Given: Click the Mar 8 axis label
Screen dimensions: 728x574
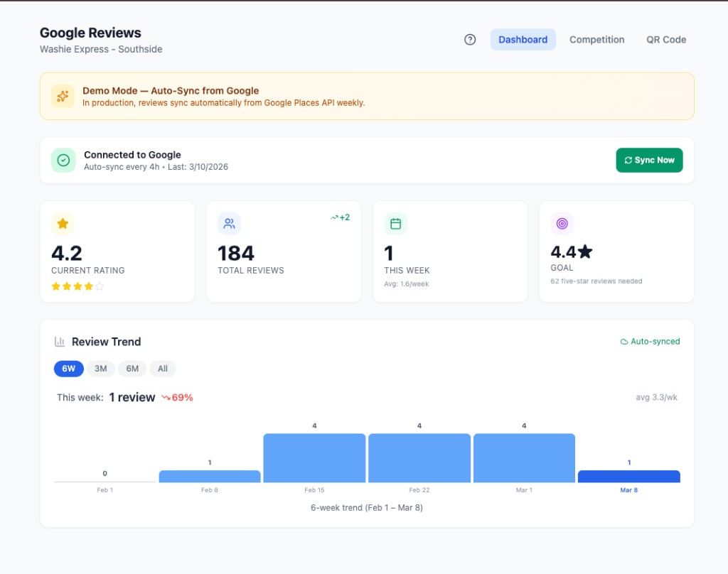Looking at the screenshot, I should click(629, 490).
